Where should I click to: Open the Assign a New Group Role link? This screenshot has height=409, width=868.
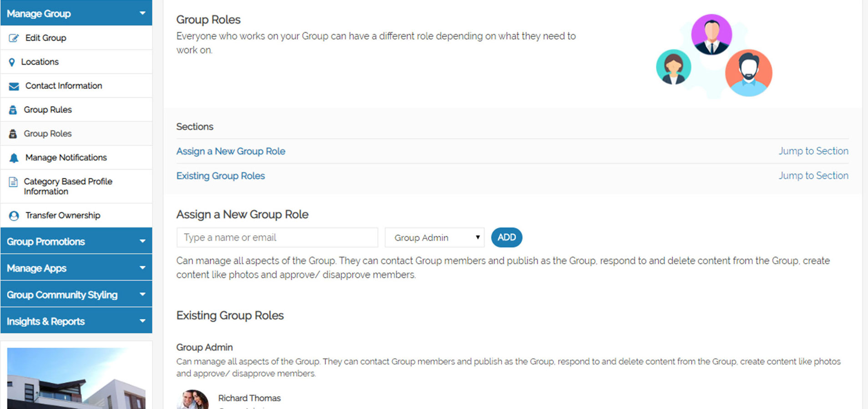pyautogui.click(x=231, y=151)
